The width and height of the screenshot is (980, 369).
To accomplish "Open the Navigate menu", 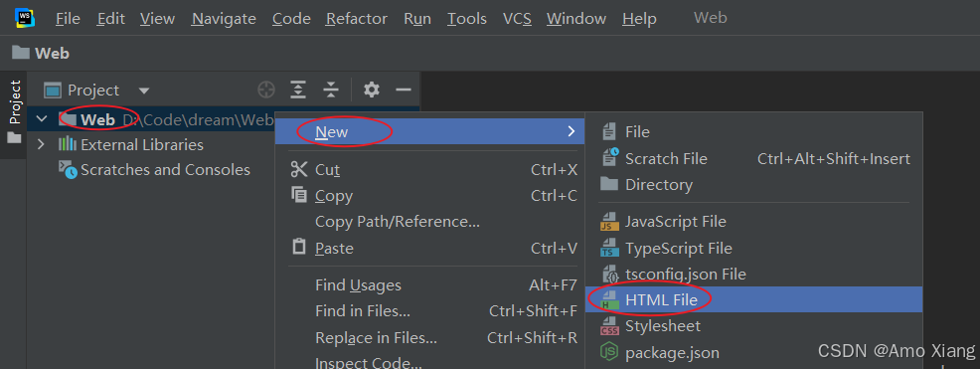I will (x=224, y=19).
